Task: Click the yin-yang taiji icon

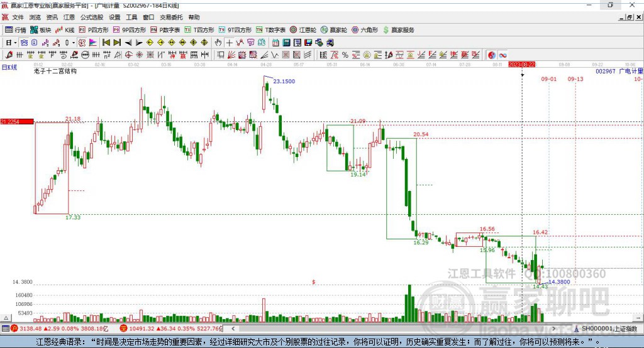Action: (x=492, y=55)
